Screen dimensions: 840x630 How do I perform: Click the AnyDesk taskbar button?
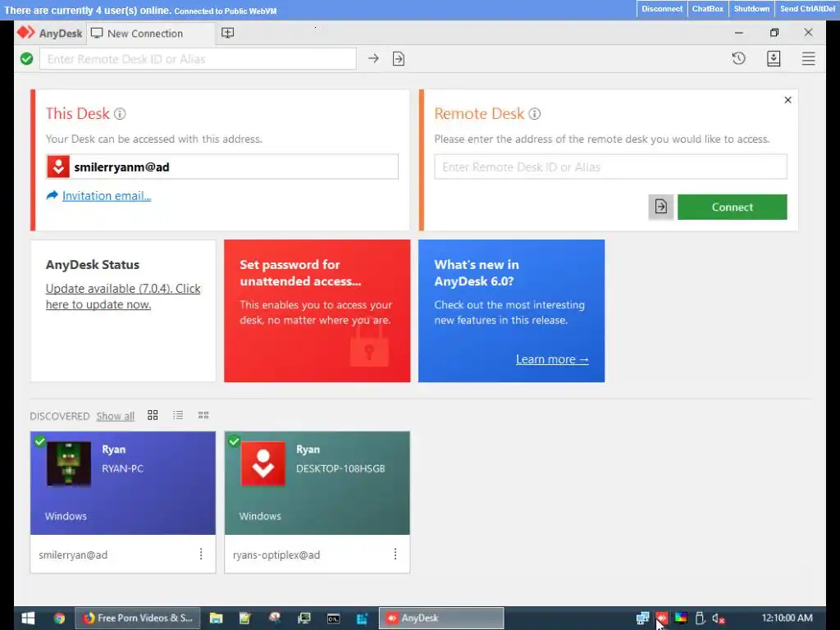coord(441,619)
